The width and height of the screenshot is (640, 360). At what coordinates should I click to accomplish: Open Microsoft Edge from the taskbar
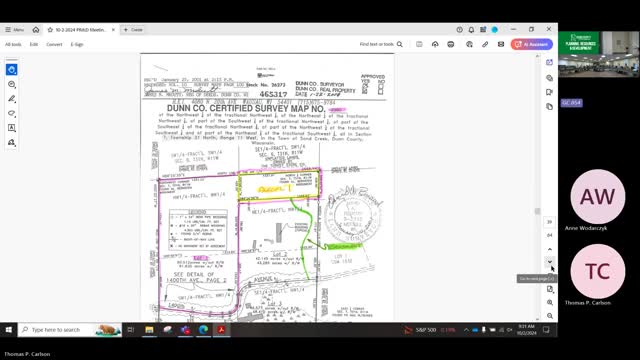[203, 330]
